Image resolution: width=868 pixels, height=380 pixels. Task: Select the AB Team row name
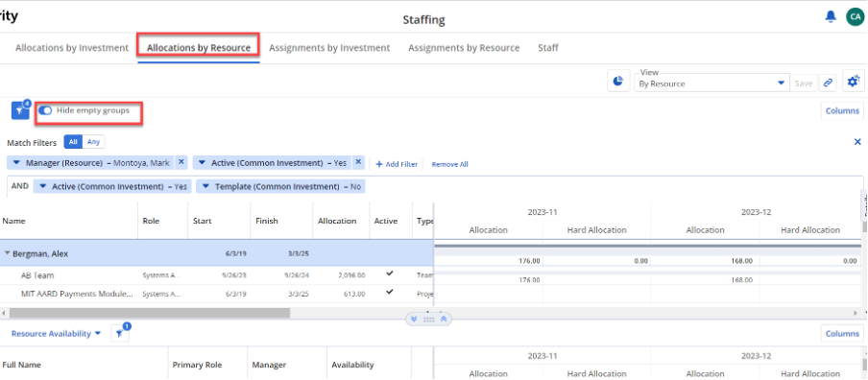pyautogui.click(x=37, y=274)
